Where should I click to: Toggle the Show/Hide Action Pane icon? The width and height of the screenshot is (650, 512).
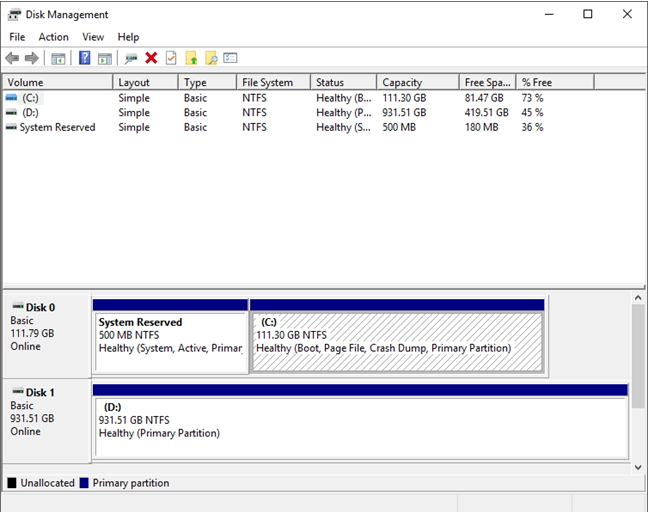[105, 58]
